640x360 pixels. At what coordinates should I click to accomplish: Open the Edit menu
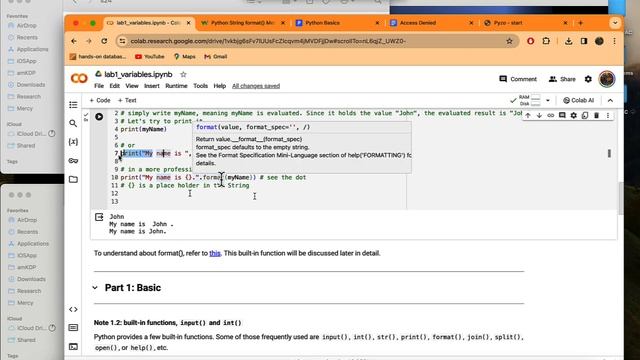[114, 86]
